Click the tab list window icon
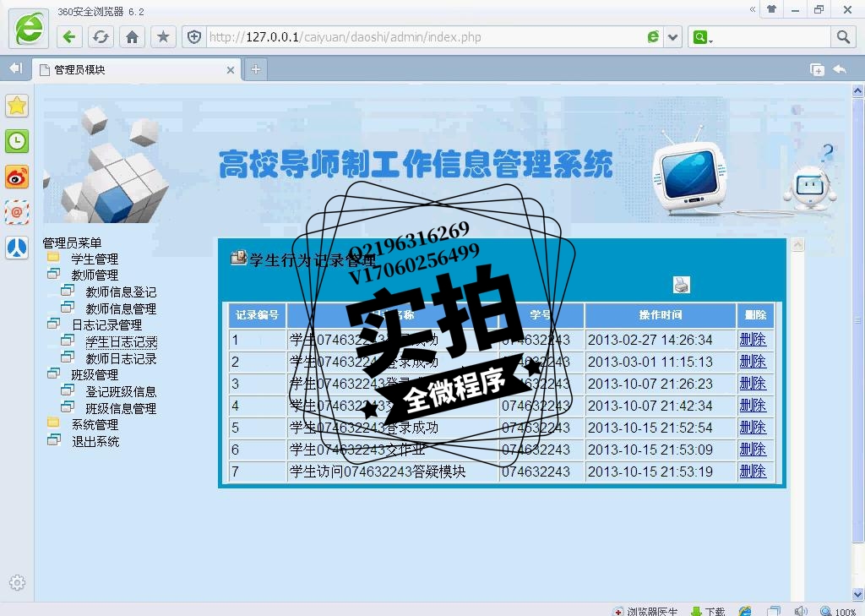Viewport: 865px width, 616px height. (x=817, y=69)
